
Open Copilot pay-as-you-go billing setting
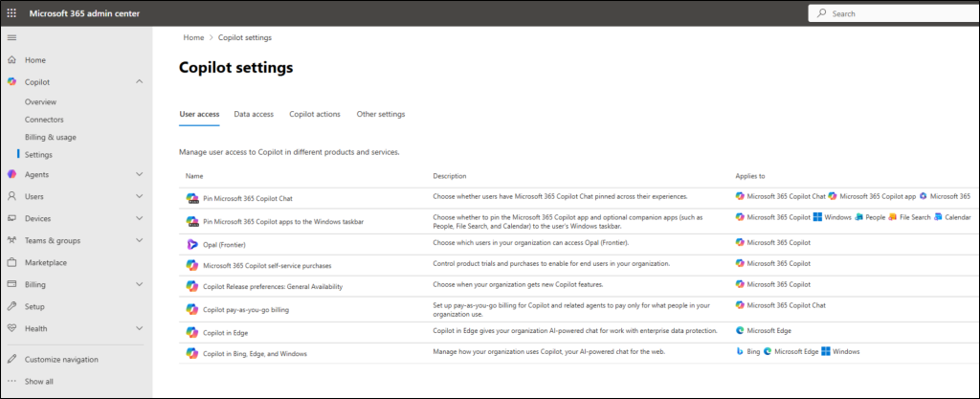pyautogui.click(x=245, y=310)
